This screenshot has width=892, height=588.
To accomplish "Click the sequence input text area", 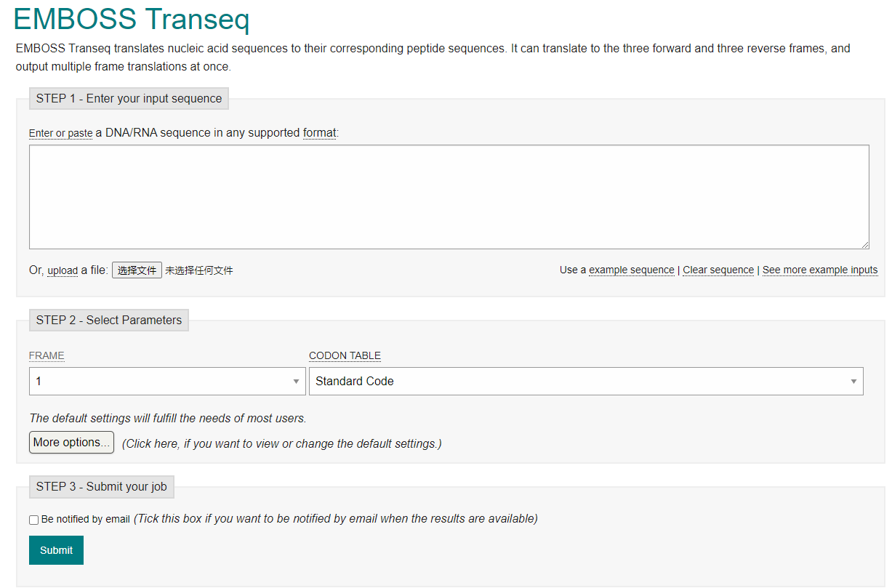I will (x=449, y=197).
